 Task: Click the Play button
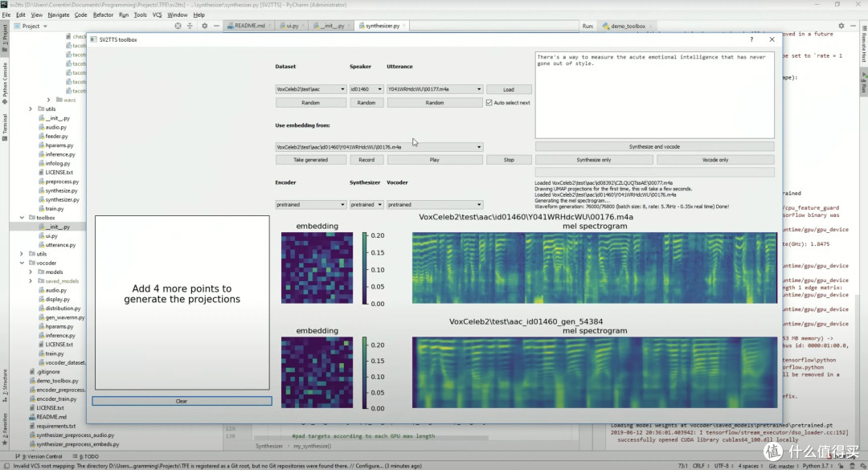[435, 159]
